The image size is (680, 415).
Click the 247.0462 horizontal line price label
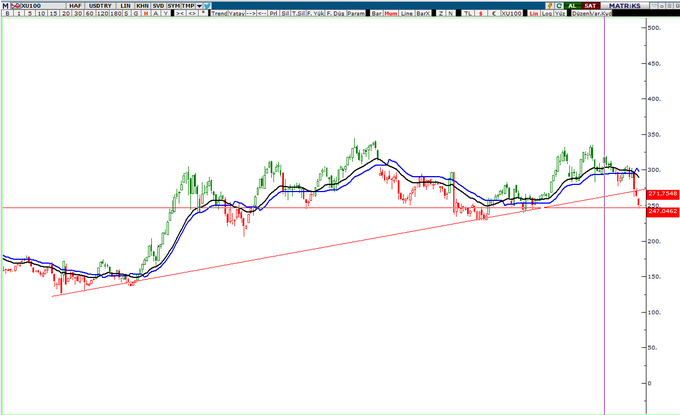click(x=662, y=211)
